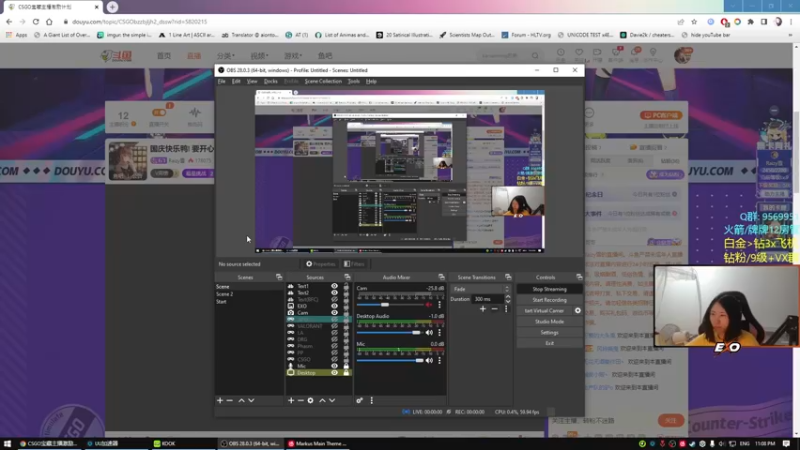The width and height of the screenshot is (800, 450).
Task: Add a new scene with the Scenes plus icon
Action: (220, 401)
